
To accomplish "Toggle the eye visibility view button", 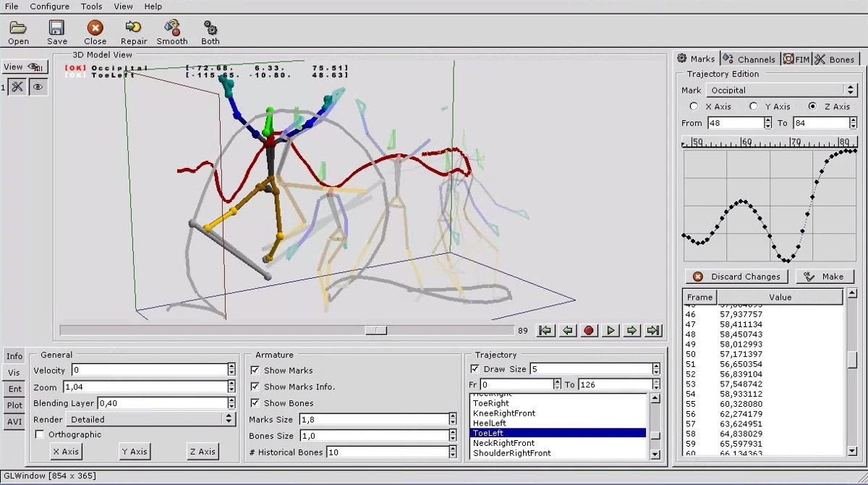I will (x=38, y=87).
